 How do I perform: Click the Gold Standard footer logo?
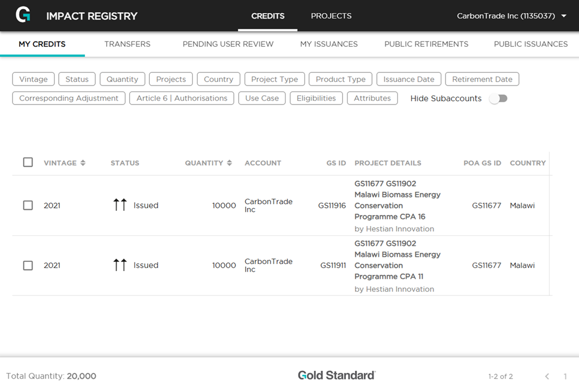(x=336, y=375)
